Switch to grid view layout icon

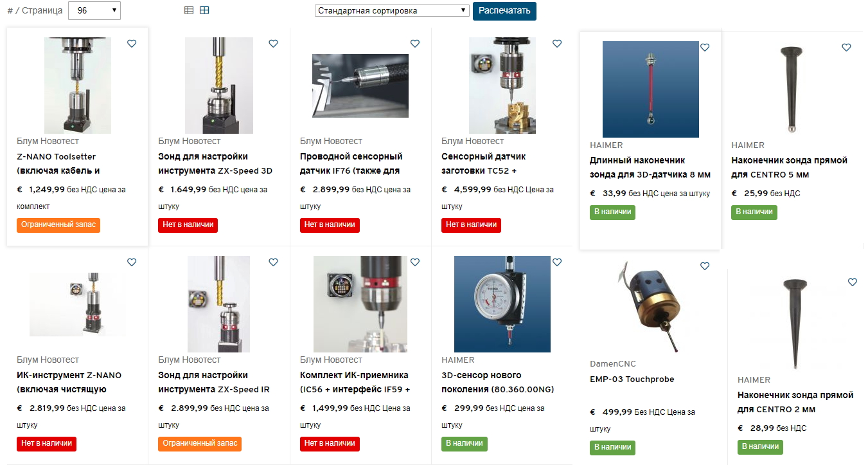(x=204, y=10)
